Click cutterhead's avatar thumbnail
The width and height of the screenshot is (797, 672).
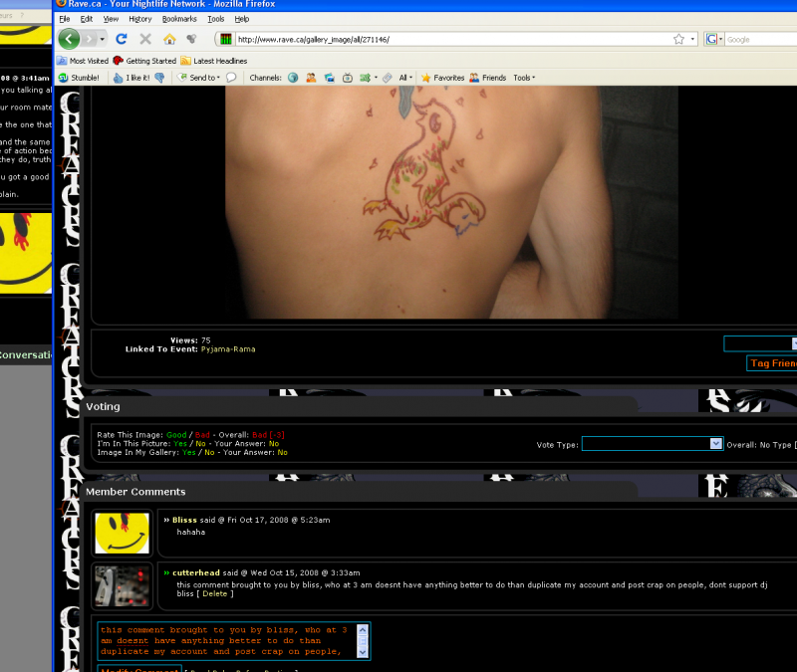point(122,585)
